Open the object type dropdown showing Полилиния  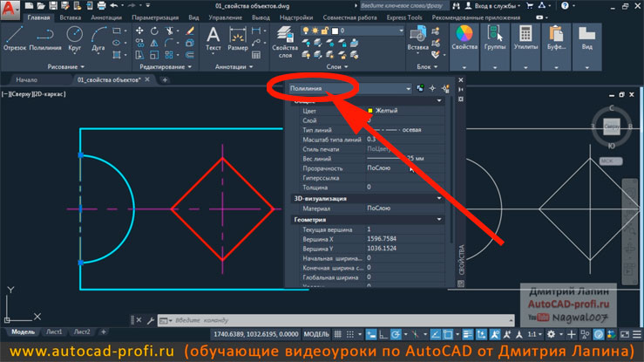pyautogui.click(x=349, y=88)
